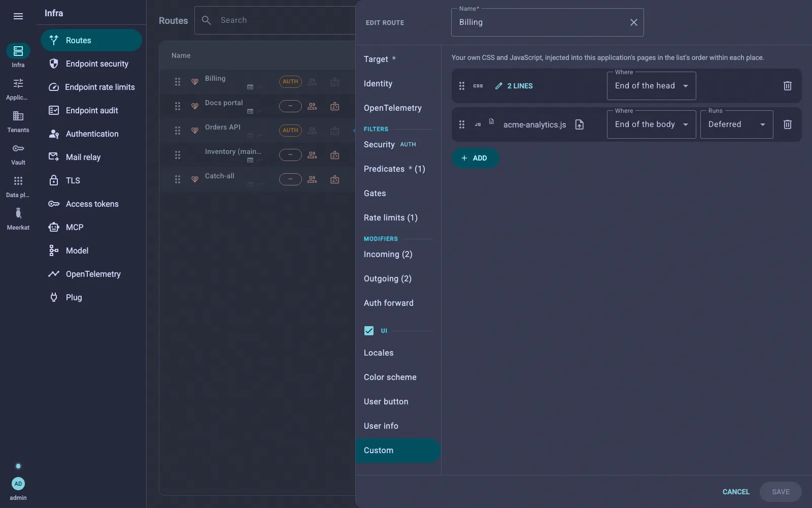The image size is (812, 508).
Task: Open the Where dropdown showing End of the head
Action: click(x=651, y=86)
